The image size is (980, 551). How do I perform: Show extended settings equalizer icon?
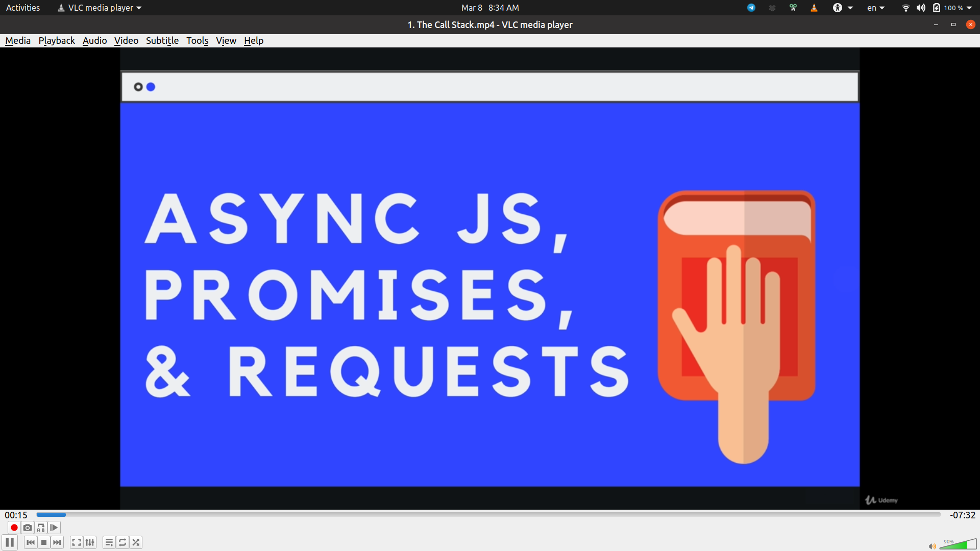[x=90, y=542]
